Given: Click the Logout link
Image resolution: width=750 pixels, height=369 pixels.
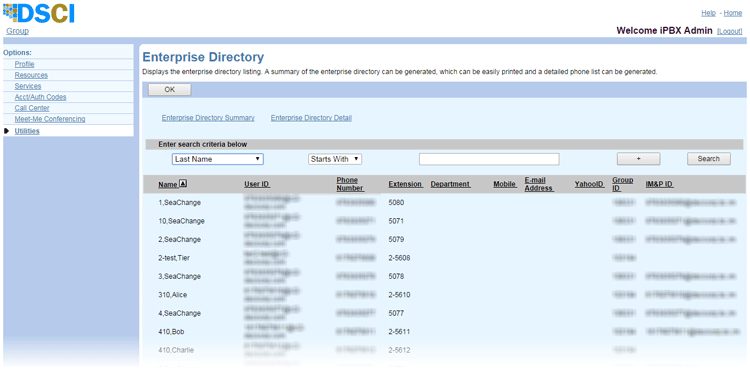Looking at the screenshot, I should click(729, 31).
